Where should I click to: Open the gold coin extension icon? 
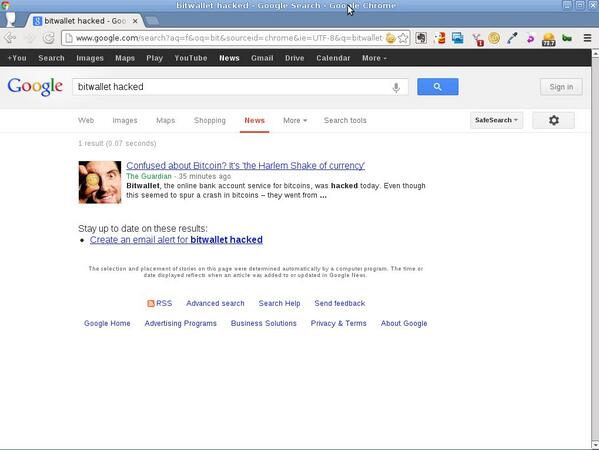(x=494, y=38)
